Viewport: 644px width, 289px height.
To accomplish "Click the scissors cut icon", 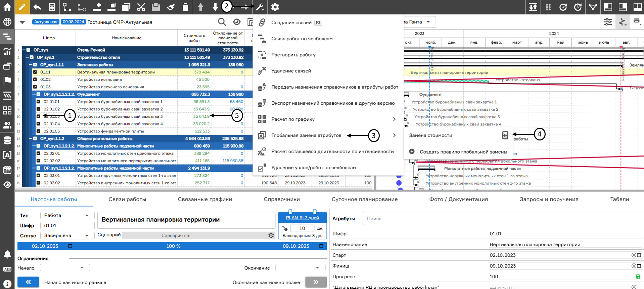I will [141, 7].
